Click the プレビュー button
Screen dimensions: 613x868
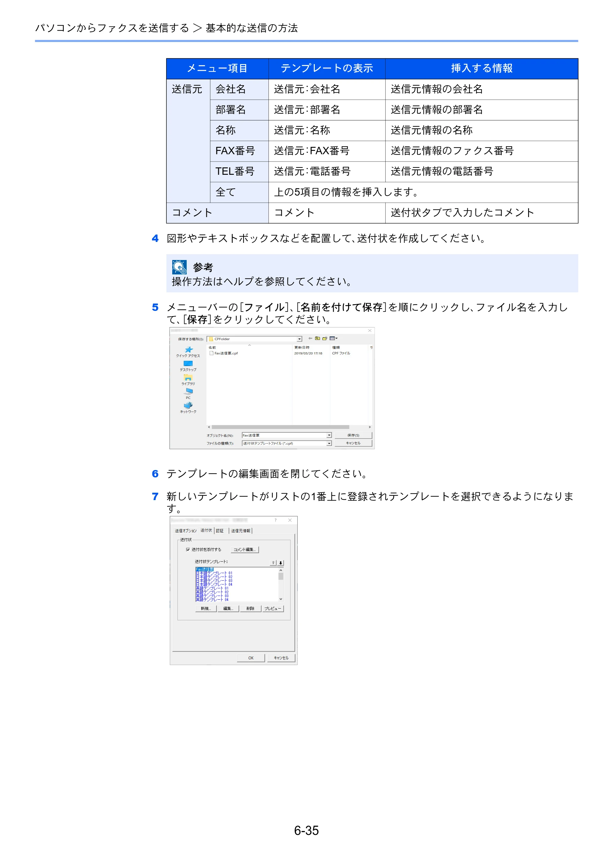(272, 608)
